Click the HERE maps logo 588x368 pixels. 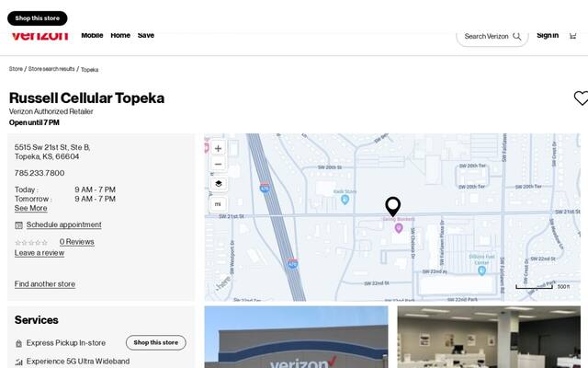pyautogui.click(x=222, y=283)
